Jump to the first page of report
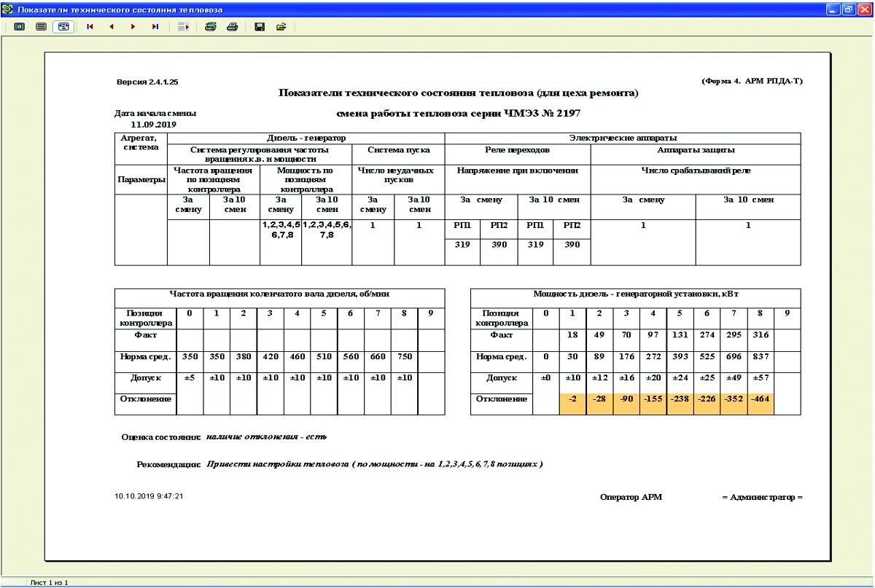 [x=90, y=26]
